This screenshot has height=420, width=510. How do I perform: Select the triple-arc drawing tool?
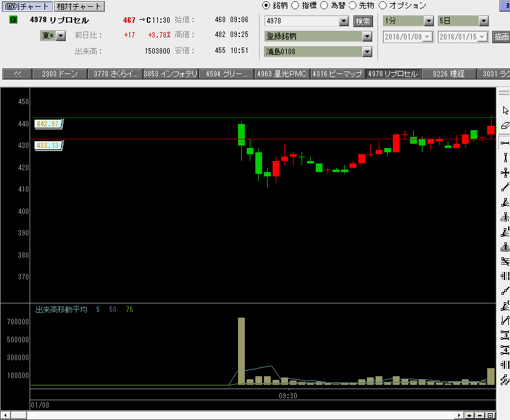505,247
